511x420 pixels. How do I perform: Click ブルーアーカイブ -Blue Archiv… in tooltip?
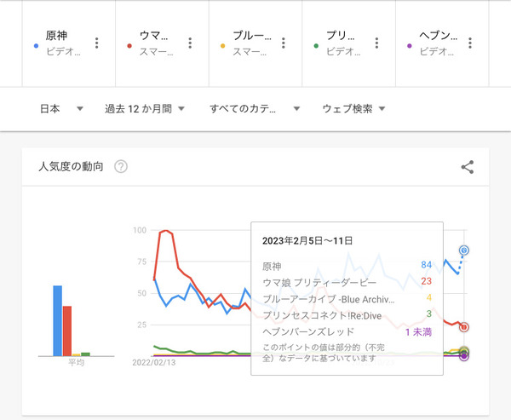point(329,299)
